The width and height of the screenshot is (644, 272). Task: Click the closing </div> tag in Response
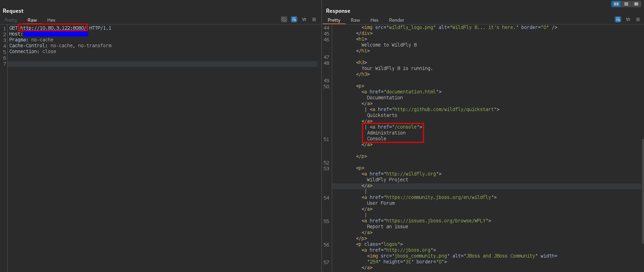point(364,33)
